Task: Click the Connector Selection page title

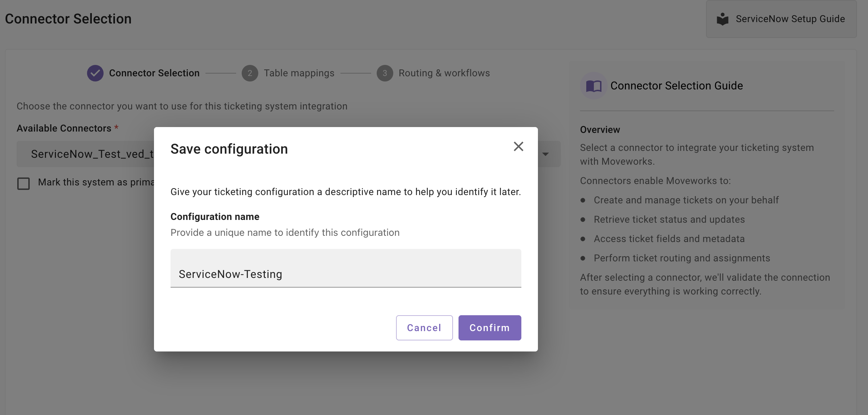Action: coord(68,19)
